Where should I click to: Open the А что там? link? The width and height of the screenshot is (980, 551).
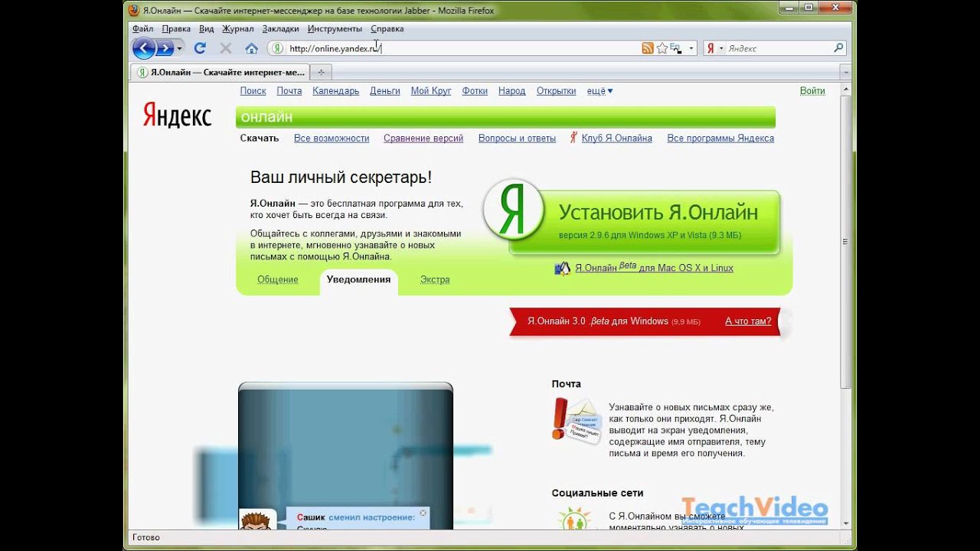click(748, 321)
